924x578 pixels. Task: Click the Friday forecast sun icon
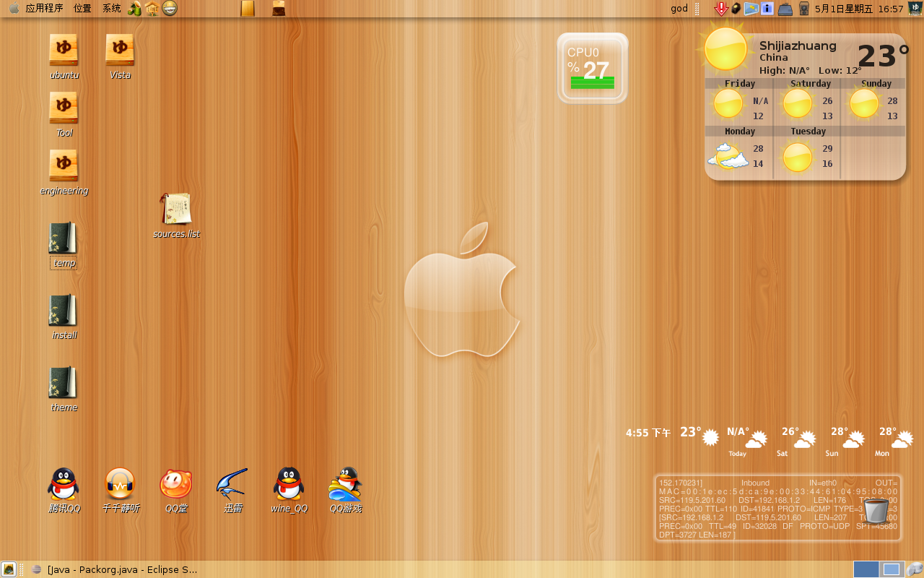(728, 103)
